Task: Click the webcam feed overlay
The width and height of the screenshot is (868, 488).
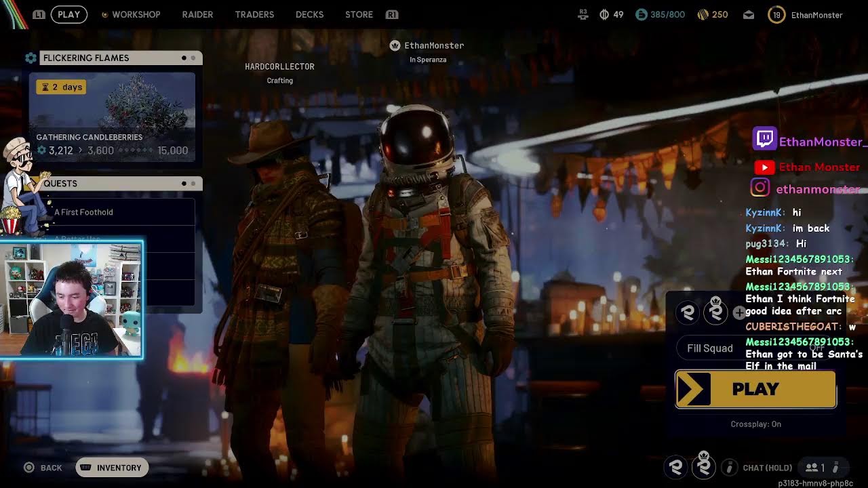Action: 71,299
